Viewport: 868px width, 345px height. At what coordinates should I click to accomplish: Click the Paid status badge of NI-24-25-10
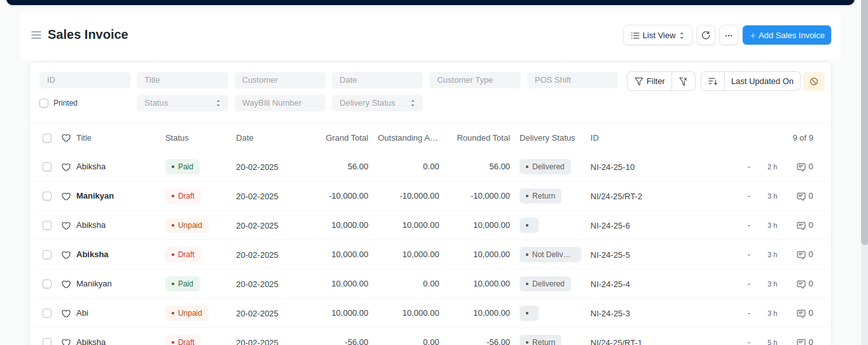(183, 167)
